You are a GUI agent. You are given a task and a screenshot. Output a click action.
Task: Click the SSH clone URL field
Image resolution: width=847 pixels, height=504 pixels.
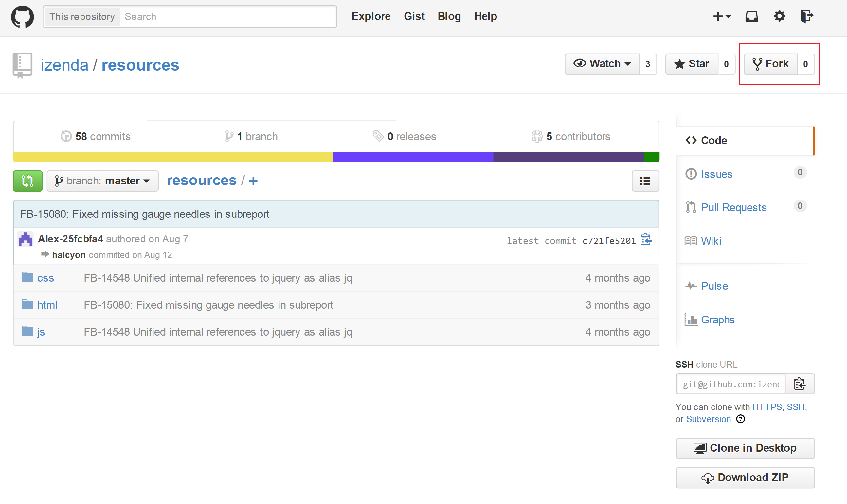coord(731,384)
